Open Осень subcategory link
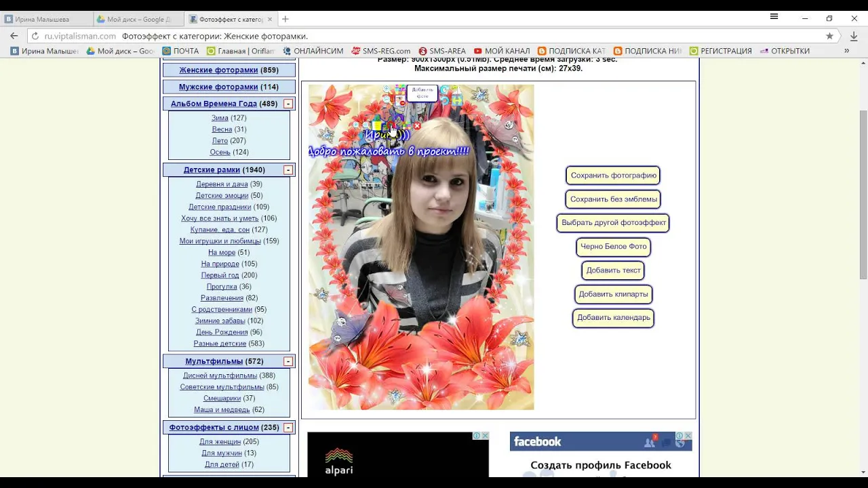This screenshot has width=868, height=488. (220, 152)
